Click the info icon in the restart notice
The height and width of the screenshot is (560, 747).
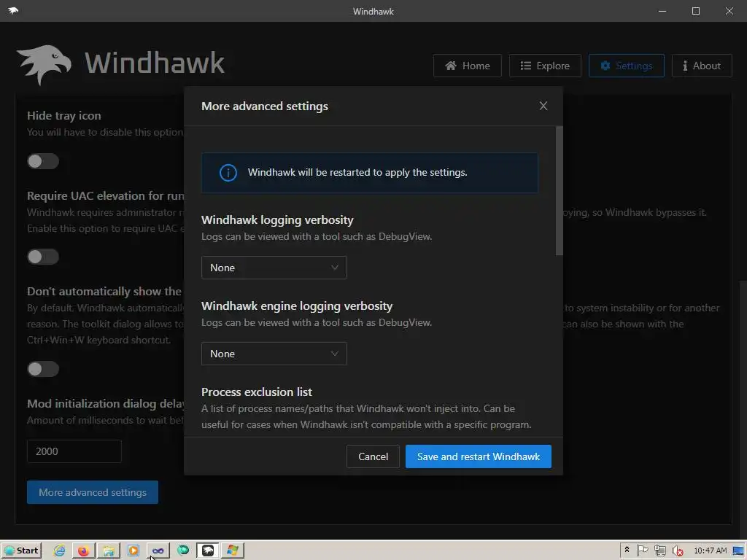228,172
